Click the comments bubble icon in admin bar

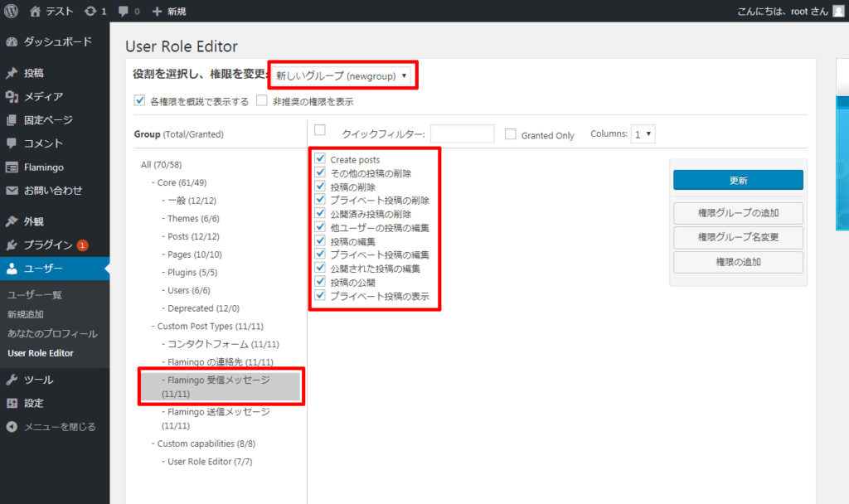tap(125, 11)
